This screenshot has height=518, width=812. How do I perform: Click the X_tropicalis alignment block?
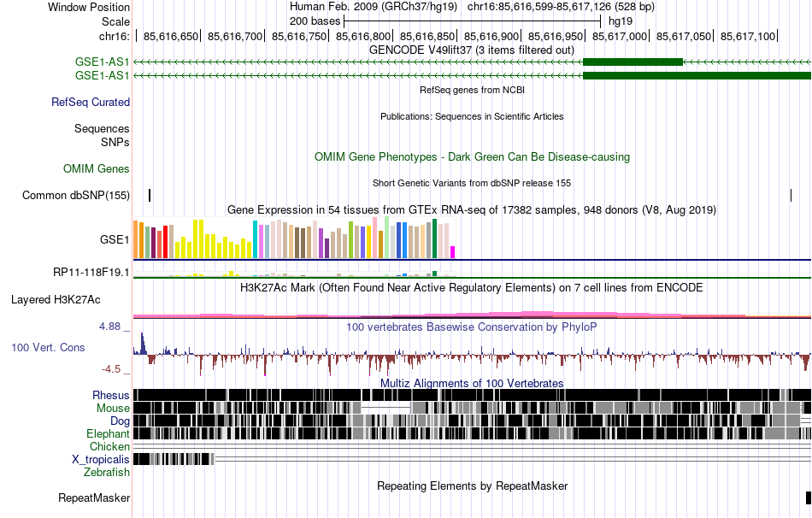[174, 459]
